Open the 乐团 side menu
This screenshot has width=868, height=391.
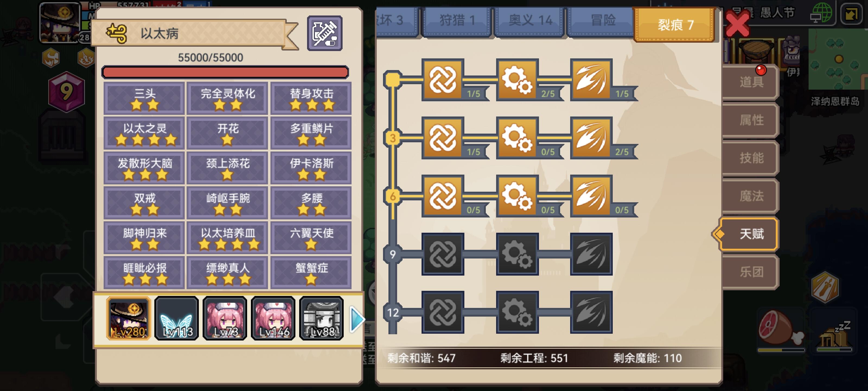point(751,272)
